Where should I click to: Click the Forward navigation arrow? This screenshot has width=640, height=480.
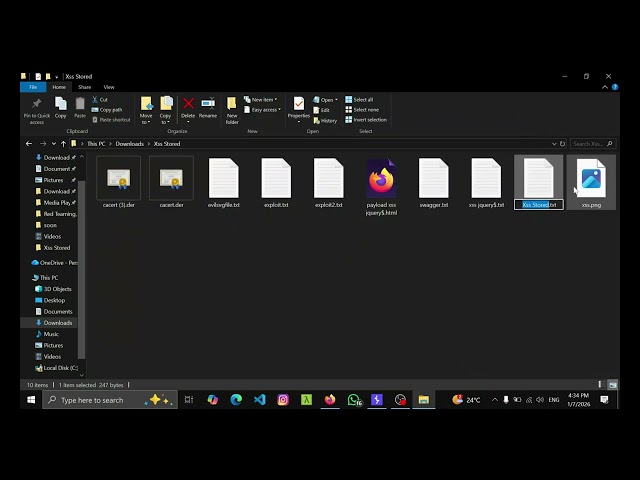(x=43, y=144)
